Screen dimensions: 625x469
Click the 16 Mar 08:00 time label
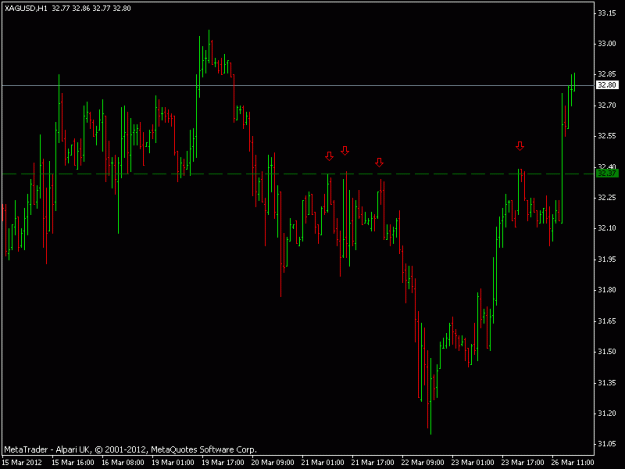[123, 463]
